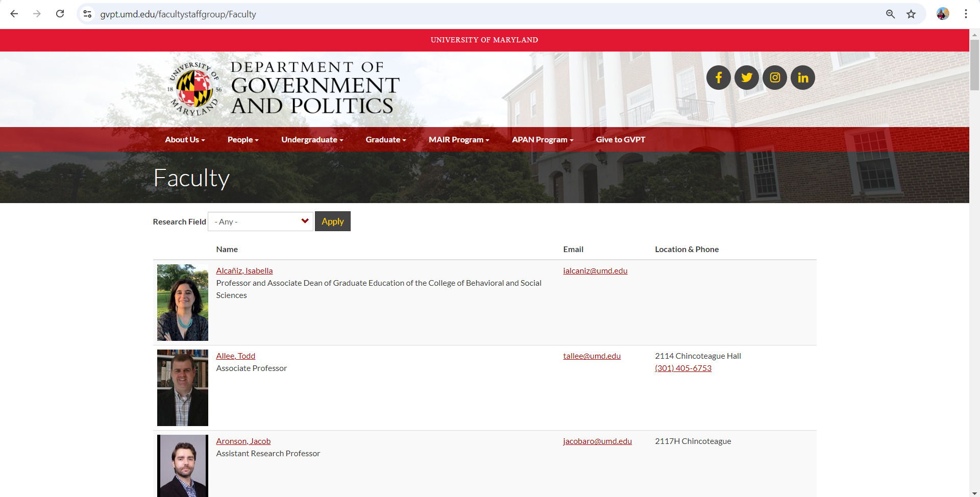
Task: Click the browser back arrow
Action: [x=14, y=14]
